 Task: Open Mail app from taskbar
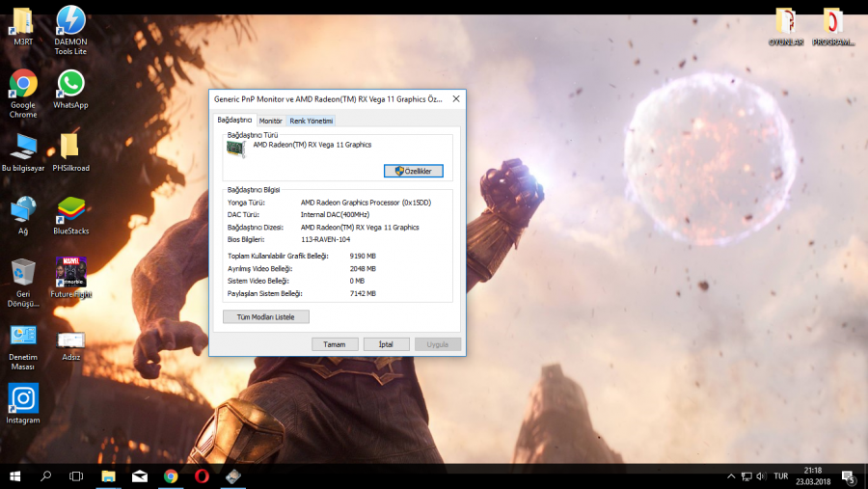coord(140,476)
